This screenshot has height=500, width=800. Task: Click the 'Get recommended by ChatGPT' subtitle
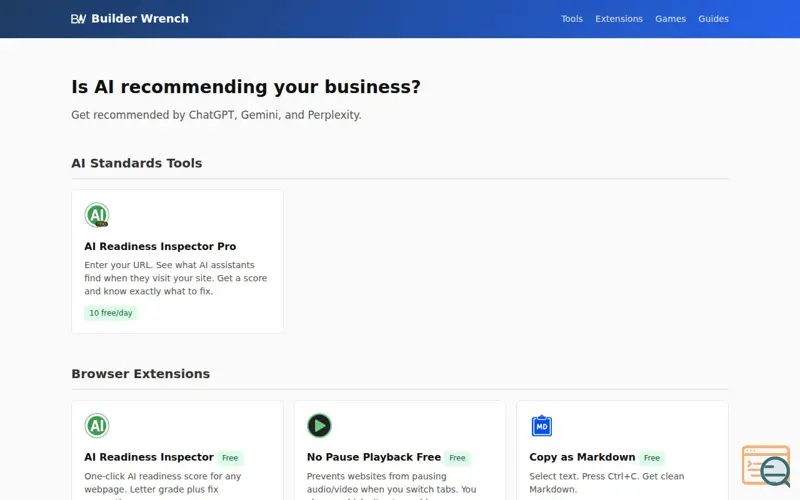pos(216,115)
